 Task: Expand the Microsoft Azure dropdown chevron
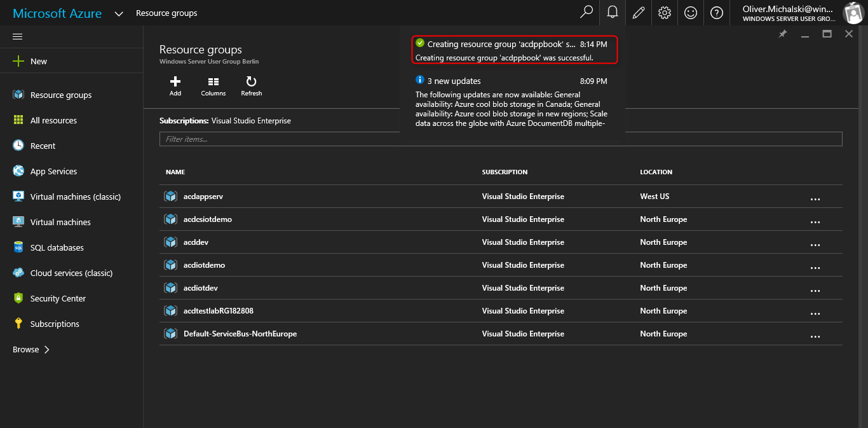[119, 13]
